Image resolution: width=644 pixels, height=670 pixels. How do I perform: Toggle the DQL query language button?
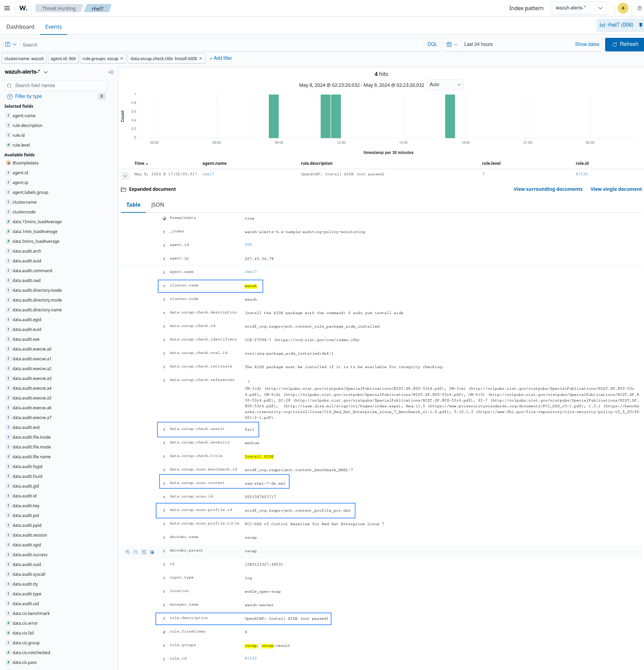432,45
